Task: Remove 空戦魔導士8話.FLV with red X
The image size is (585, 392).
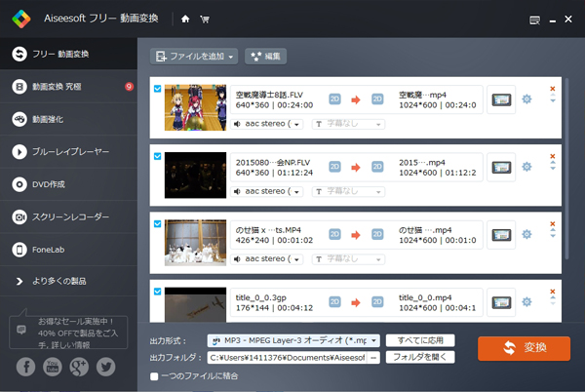Action: click(x=553, y=89)
